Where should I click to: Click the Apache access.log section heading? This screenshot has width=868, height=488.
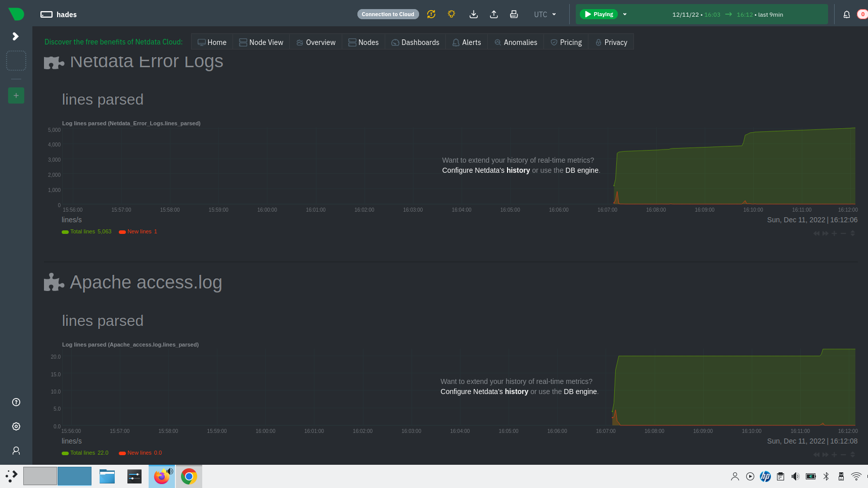(x=146, y=282)
